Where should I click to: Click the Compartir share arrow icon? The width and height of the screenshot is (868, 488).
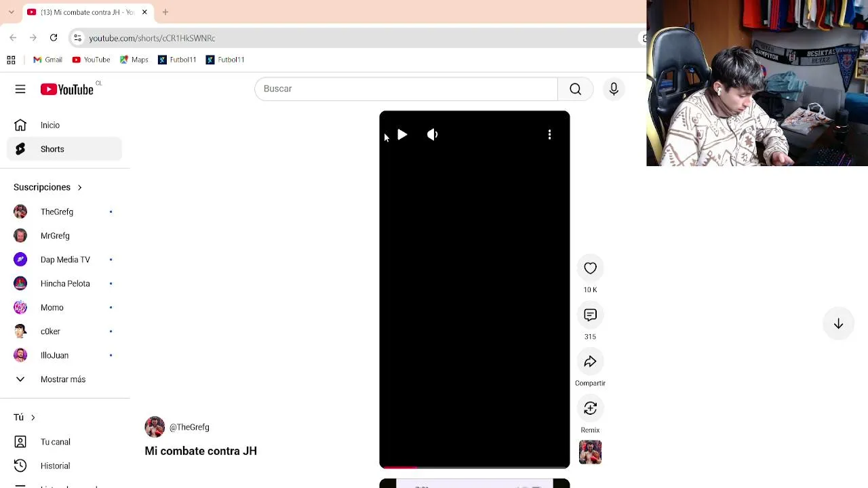pyautogui.click(x=590, y=362)
